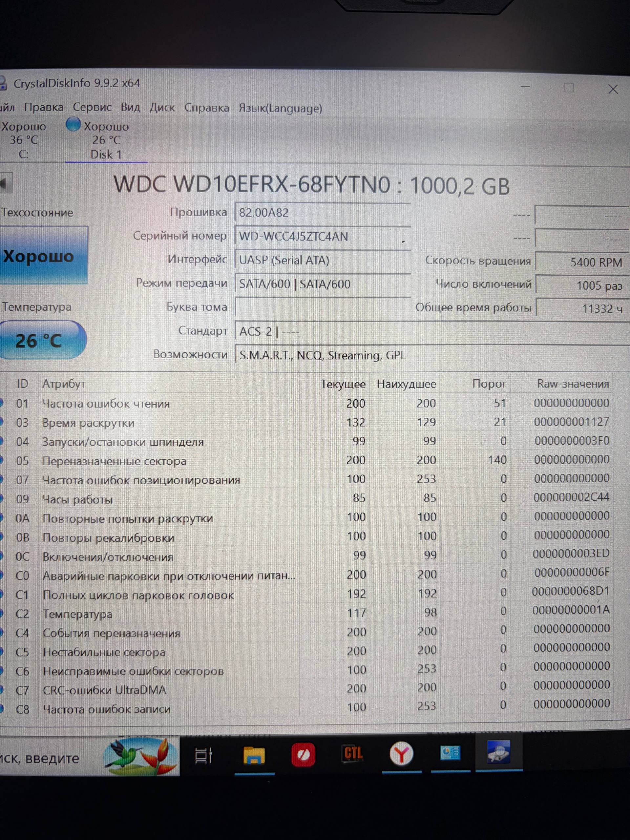The image size is (630, 840).
Task: Click the power-on count 1005 раз
Action: [582, 285]
